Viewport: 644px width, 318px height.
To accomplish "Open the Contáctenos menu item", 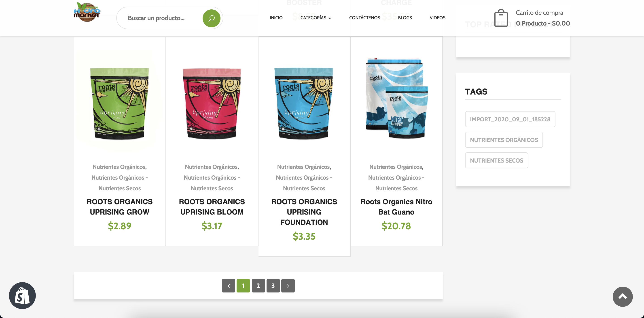I will [364, 18].
